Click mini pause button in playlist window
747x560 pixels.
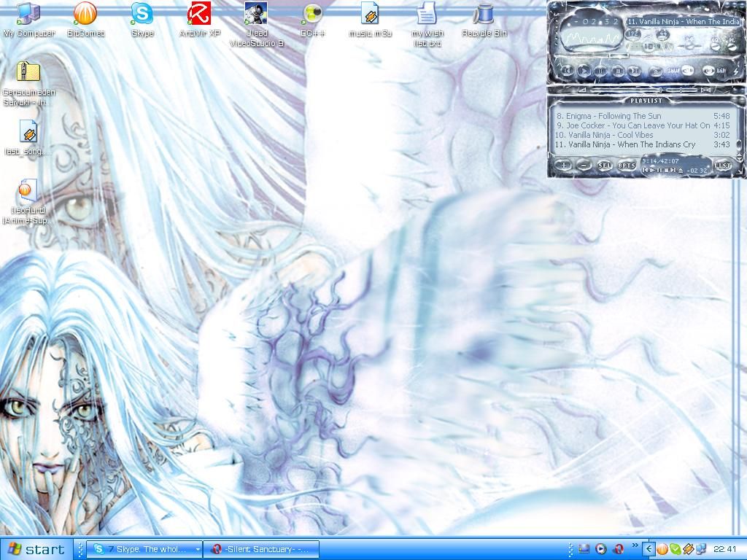tap(659, 170)
